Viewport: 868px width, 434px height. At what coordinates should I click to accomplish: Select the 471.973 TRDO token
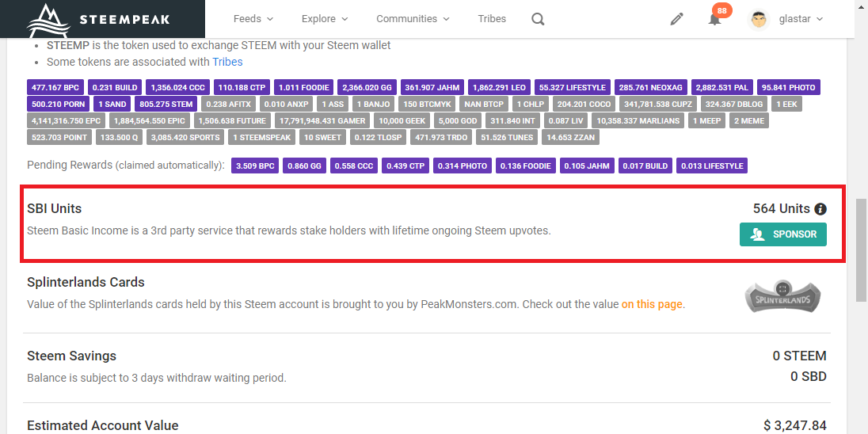(x=441, y=137)
